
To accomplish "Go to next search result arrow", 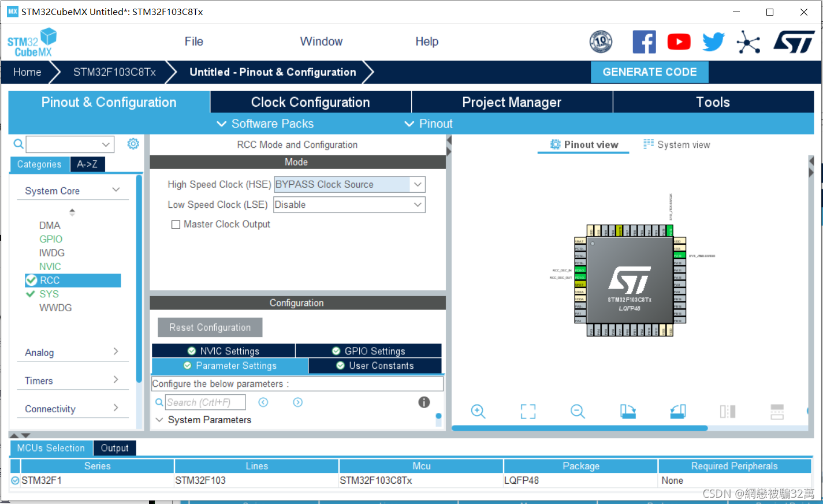I will pyautogui.click(x=298, y=402).
